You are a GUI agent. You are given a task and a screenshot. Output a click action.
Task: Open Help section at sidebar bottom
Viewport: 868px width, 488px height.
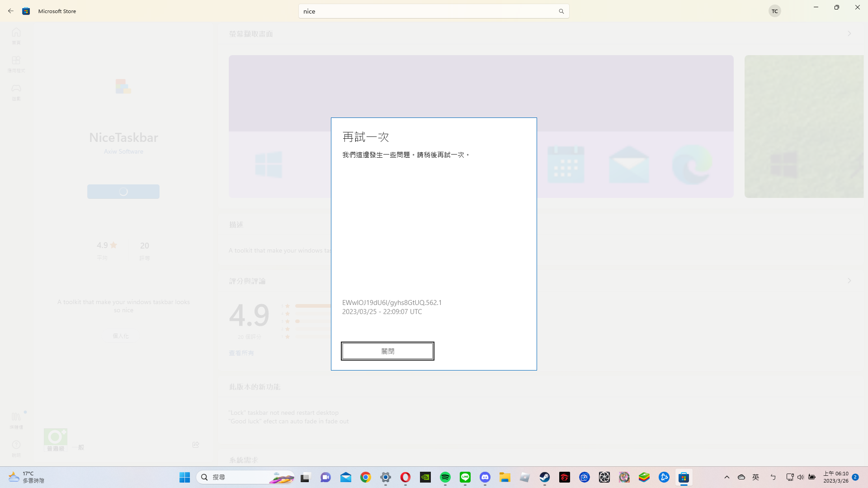click(16, 448)
